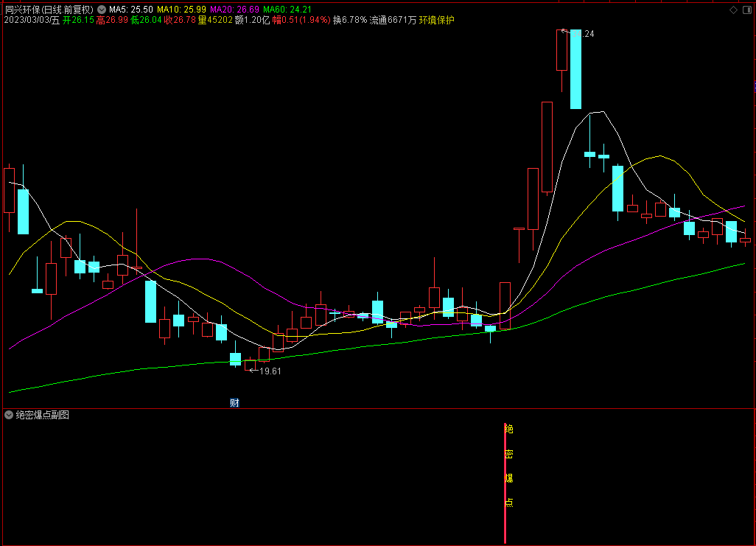Open the indicator dropdown beside 同兴环保 title

[x=101, y=10]
